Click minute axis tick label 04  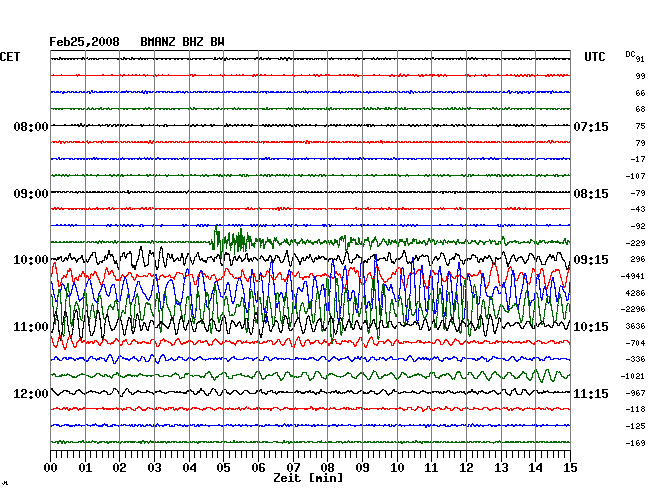(189, 467)
